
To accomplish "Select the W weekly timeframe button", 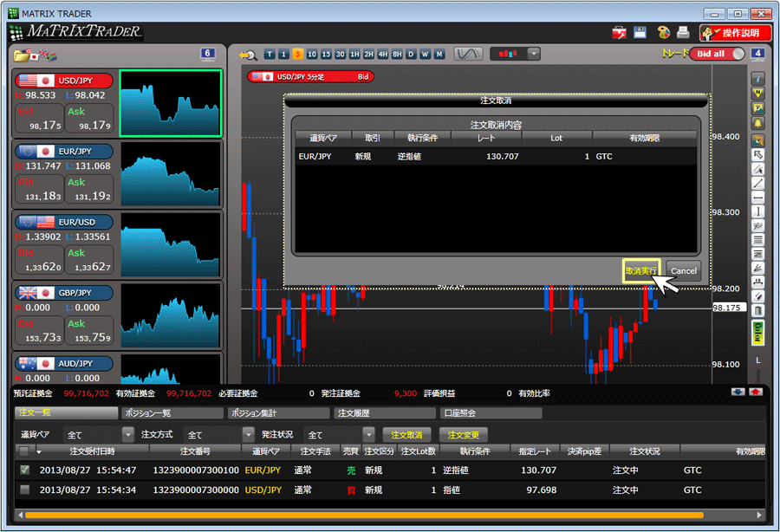I will click(x=425, y=55).
